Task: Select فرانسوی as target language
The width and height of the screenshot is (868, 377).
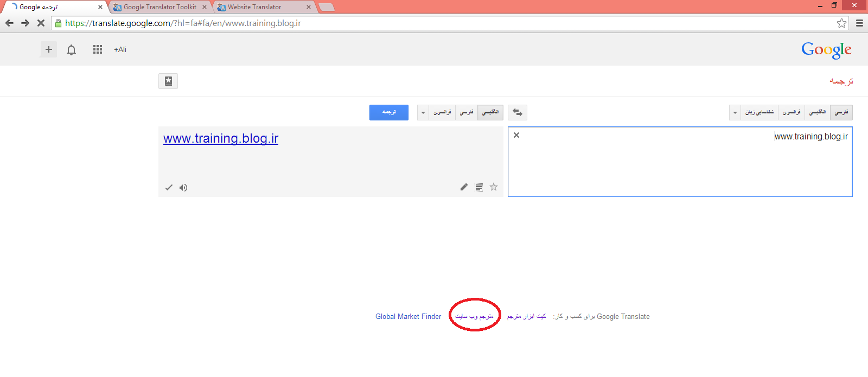Action: (442, 112)
